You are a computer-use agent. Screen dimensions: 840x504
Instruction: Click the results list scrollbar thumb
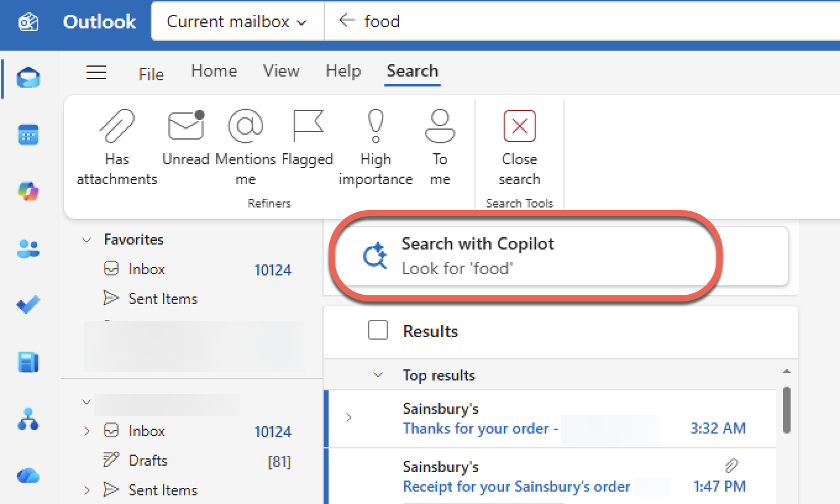tap(786, 409)
